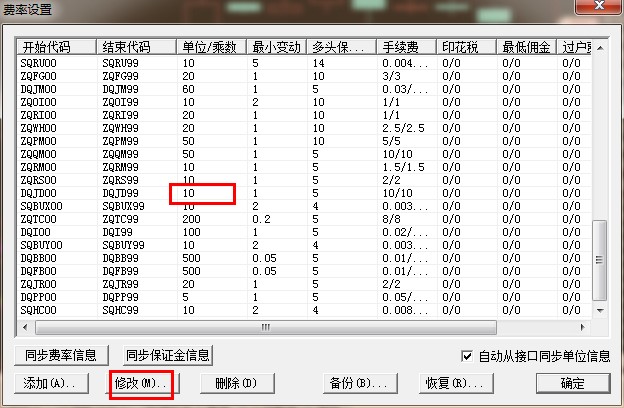Click fee value 1.5/1.5
This screenshot has width=624, height=408.
[x=404, y=167]
